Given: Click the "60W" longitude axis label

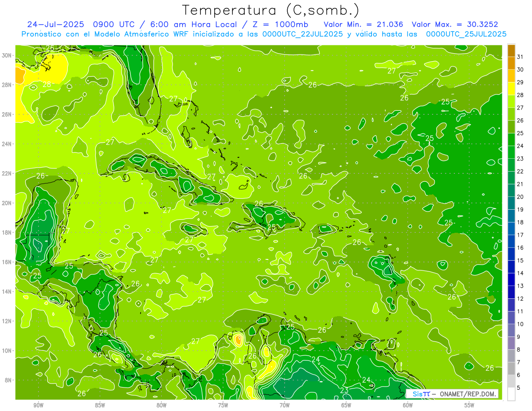Looking at the screenshot, I should point(408,405).
